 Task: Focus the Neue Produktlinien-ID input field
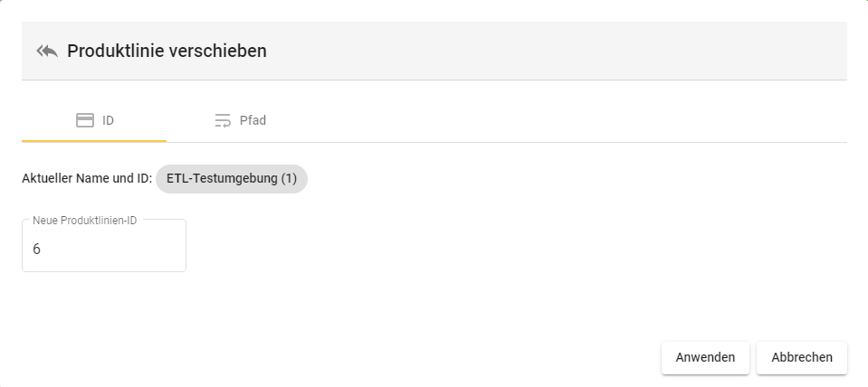click(104, 249)
